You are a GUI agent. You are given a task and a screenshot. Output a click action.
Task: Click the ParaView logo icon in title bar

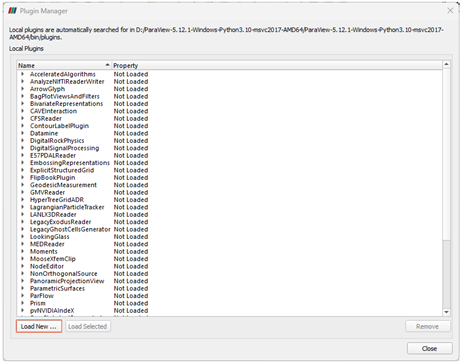[x=13, y=11]
